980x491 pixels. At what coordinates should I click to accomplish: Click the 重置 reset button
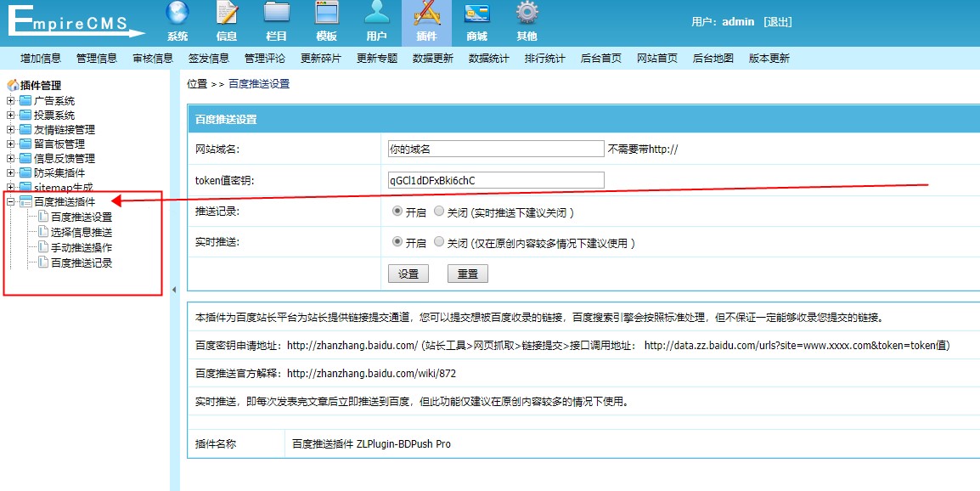pos(468,274)
